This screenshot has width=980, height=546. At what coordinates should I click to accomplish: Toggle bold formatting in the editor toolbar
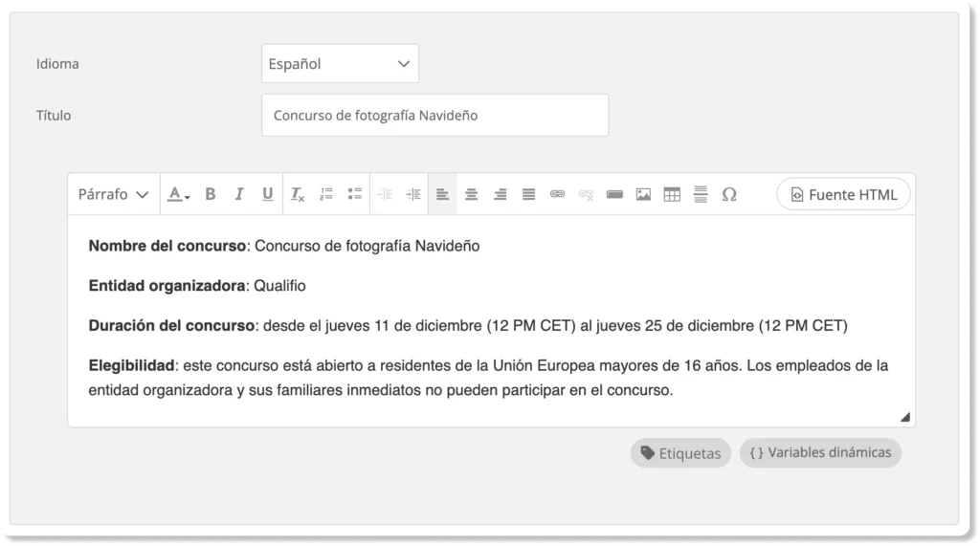(211, 194)
